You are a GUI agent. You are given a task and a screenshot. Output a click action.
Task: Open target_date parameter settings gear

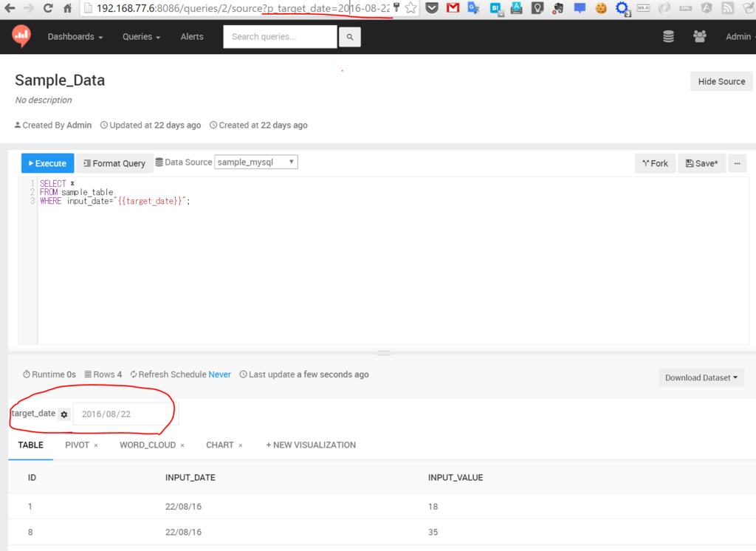pyautogui.click(x=64, y=414)
